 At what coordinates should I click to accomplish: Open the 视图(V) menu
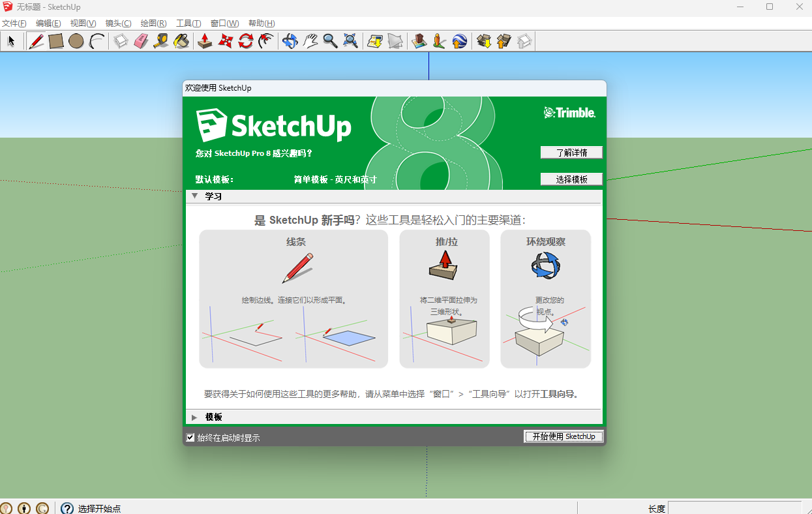tap(83, 23)
